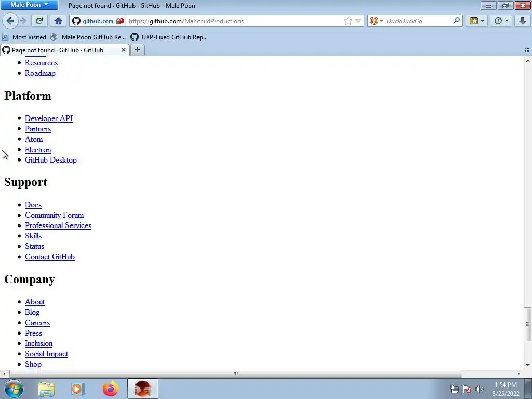Click the vertical scrollbar up arrow

coord(528,61)
